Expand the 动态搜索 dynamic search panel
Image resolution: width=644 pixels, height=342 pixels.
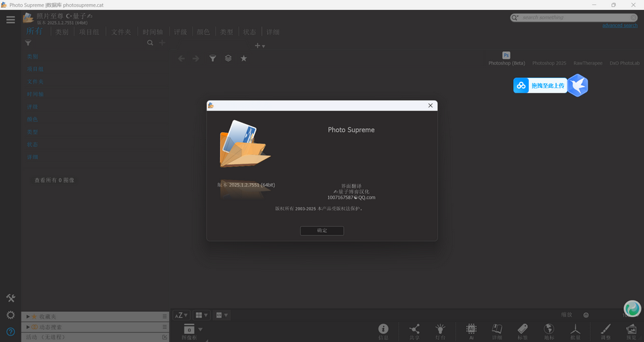(x=28, y=327)
